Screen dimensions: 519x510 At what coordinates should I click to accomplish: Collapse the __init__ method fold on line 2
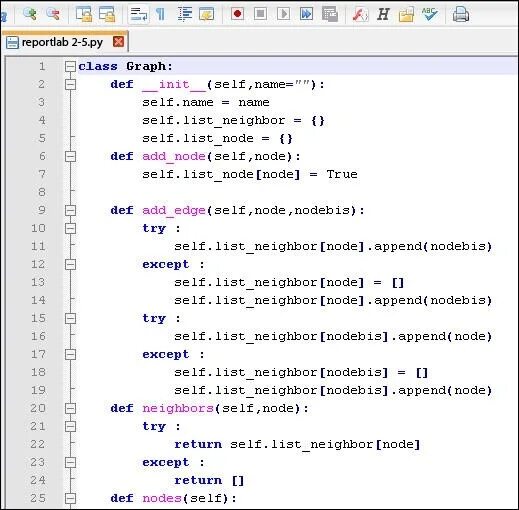pyautogui.click(x=70, y=84)
